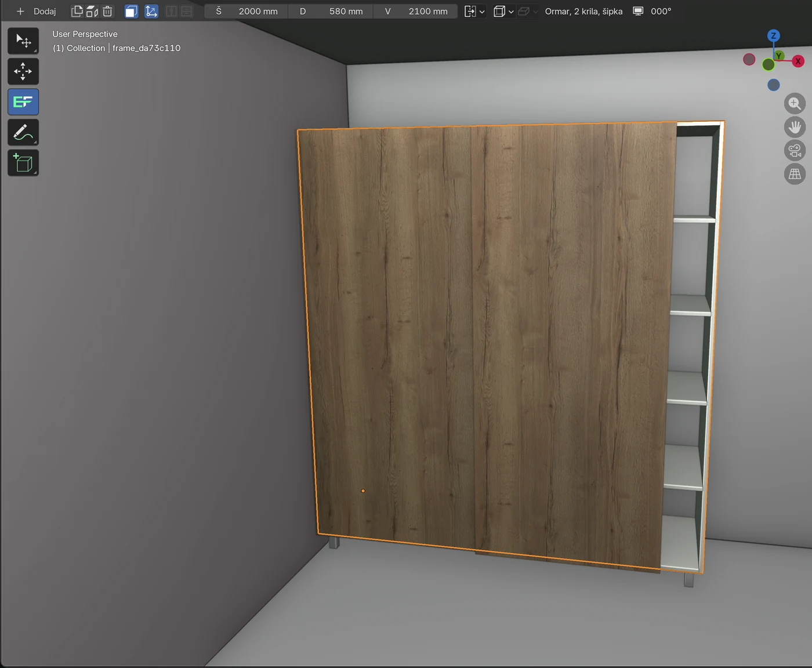This screenshot has height=668, width=812.
Task: Click the Z axis gizmo handle
Action: click(773, 35)
